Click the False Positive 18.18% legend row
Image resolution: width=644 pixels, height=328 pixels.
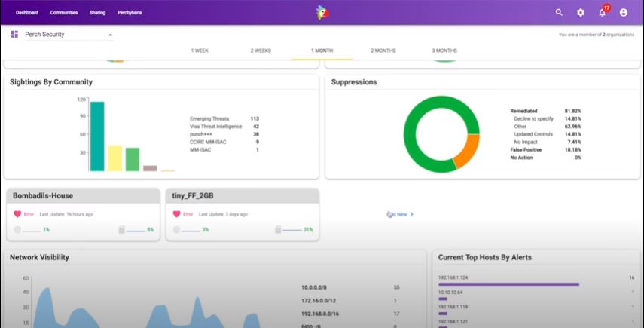(x=546, y=149)
